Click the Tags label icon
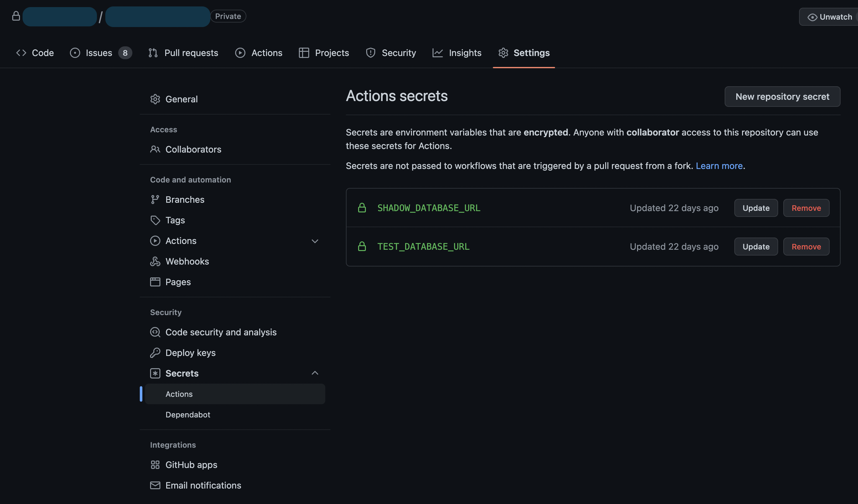 155,220
